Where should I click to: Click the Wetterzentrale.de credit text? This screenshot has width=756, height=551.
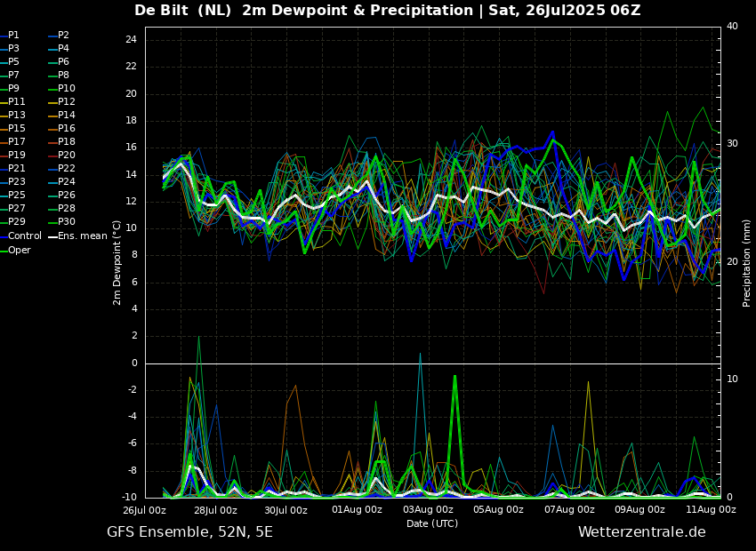[x=642, y=532]
